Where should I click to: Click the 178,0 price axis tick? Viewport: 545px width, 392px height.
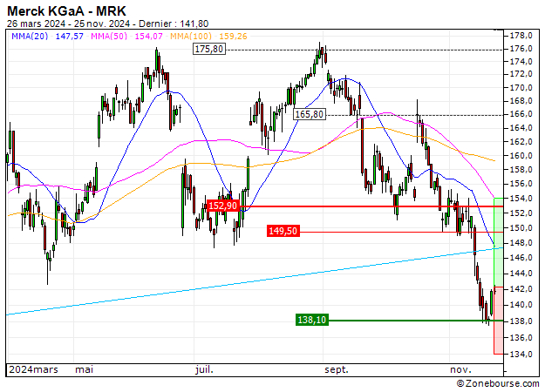(521, 36)
